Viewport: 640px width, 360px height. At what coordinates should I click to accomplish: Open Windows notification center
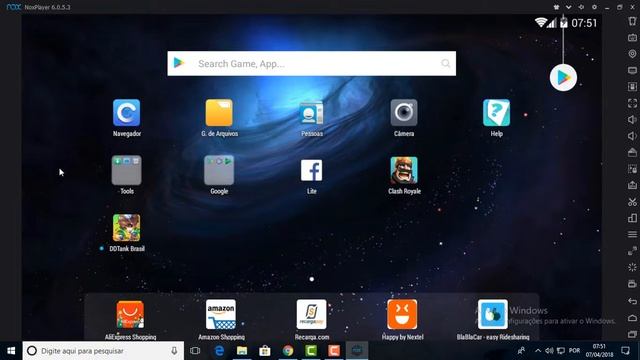(x=625, y=351)
